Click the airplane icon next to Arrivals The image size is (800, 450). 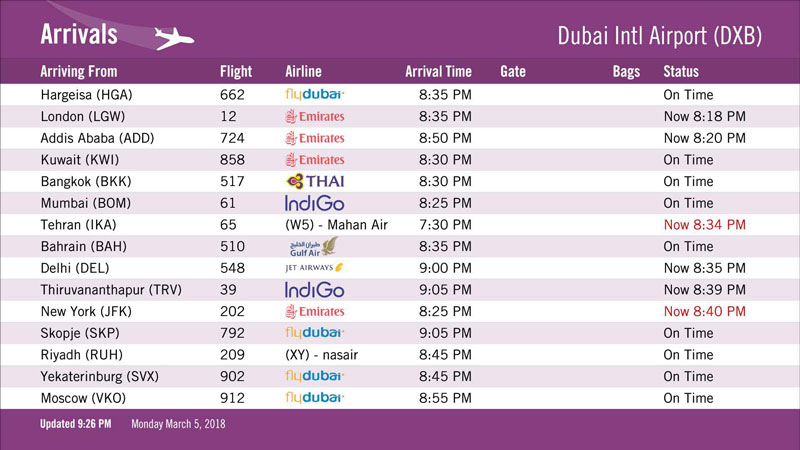[174, 38]
